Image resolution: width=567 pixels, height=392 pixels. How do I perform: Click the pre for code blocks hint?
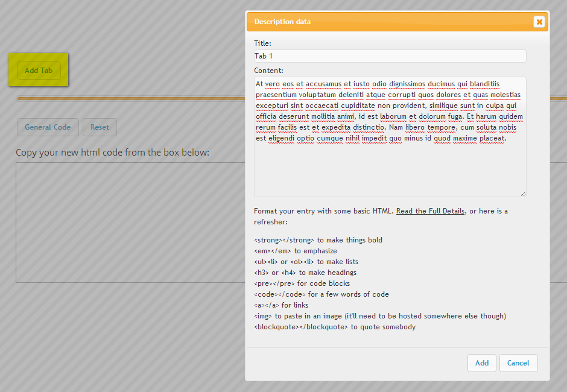[302, 283]
